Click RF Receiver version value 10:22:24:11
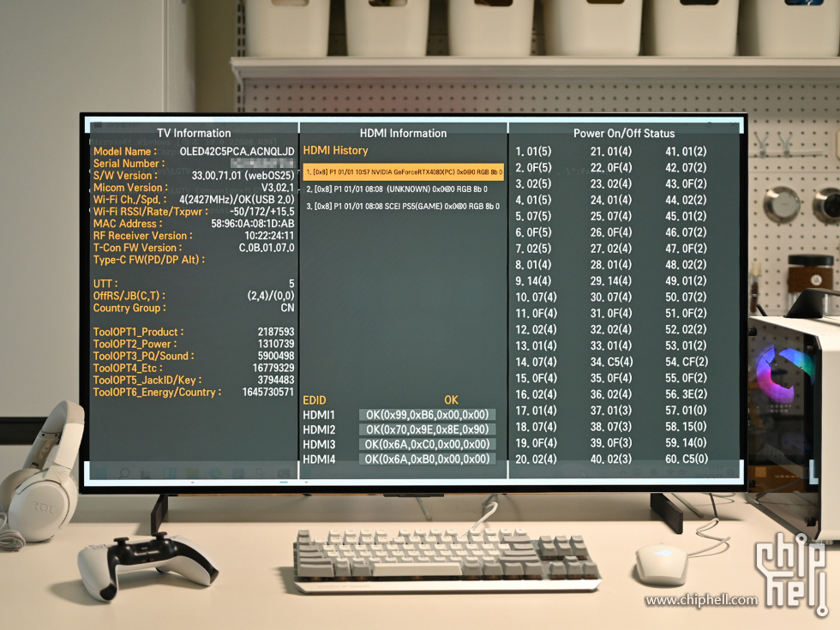Image resolution: width=840 pixels, height=630 pixels. point(269,236)
